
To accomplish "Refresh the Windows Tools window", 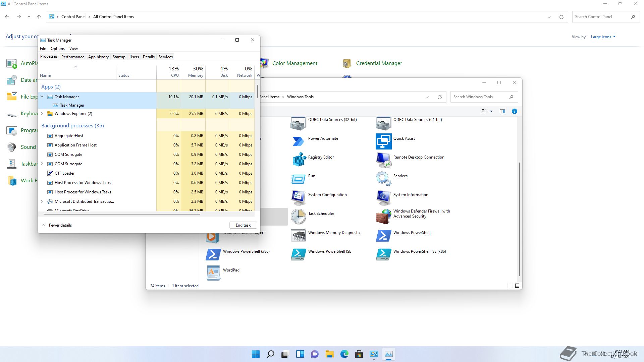I will click(439, 97).
